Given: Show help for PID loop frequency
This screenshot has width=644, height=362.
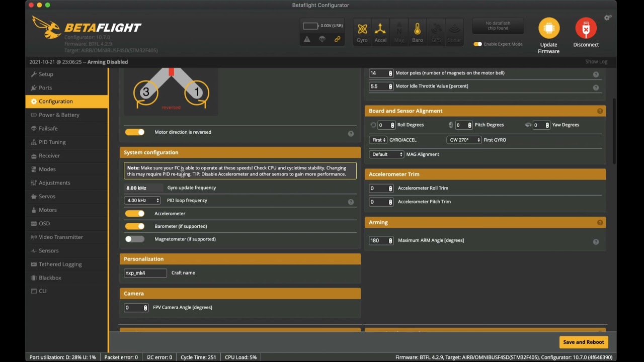Looking at the screenshot, I should [x=351, y=202].
